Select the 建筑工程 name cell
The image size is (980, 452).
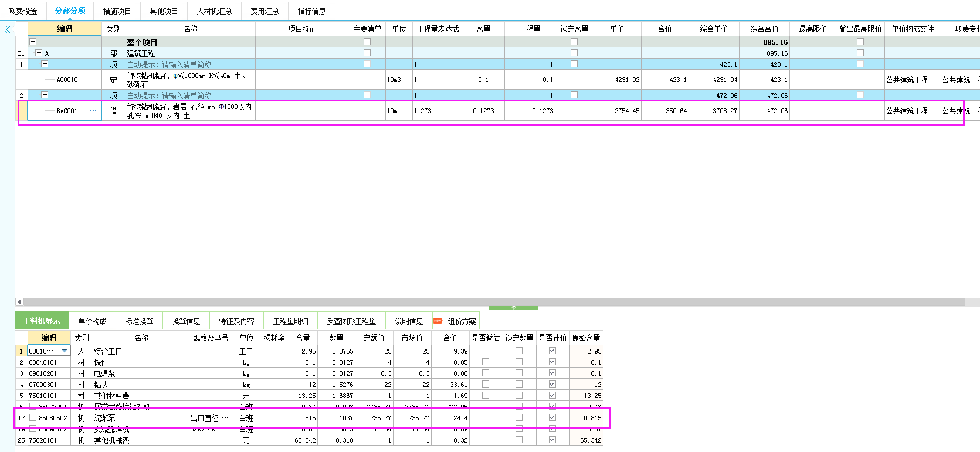pos(191,53)
